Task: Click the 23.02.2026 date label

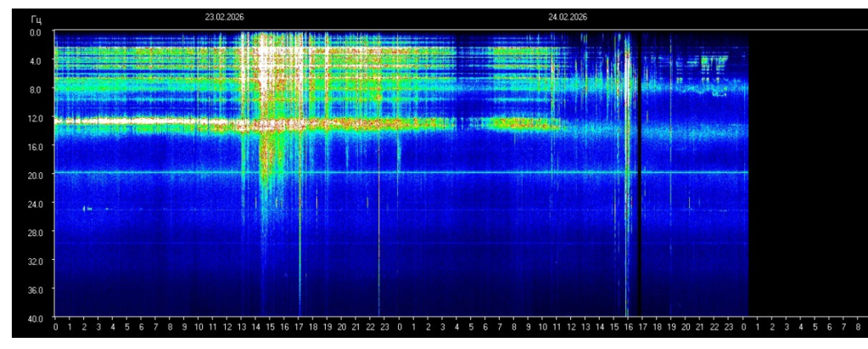Action: (224, 17)
